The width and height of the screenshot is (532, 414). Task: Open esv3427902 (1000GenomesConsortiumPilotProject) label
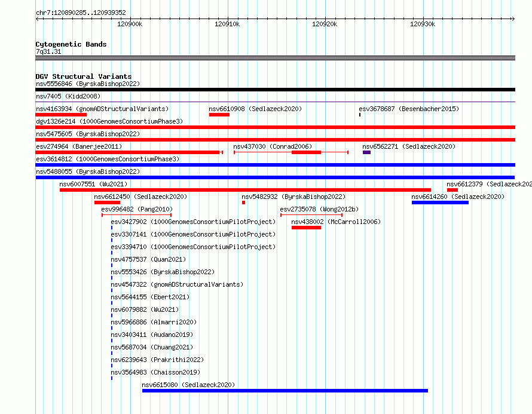pyautogui.click(x=193, y=222)
